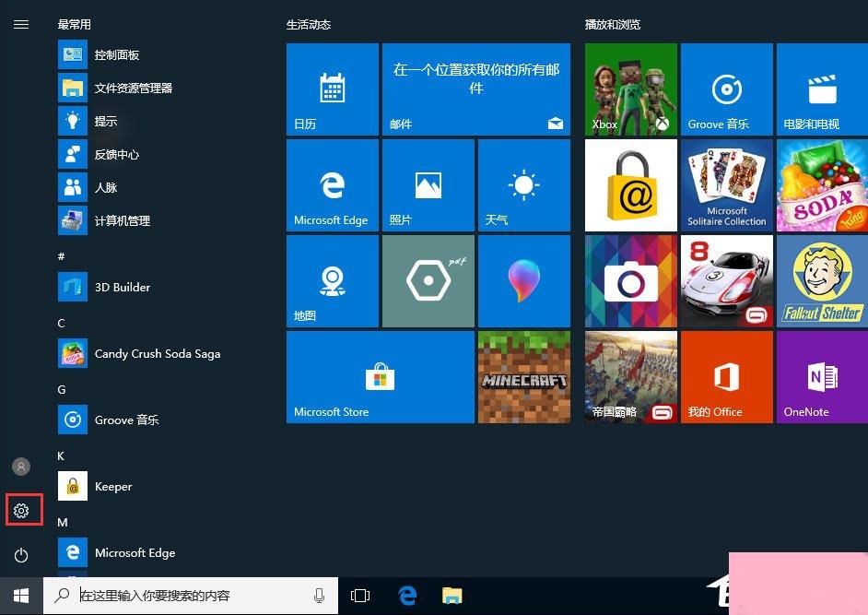Open the Settings gear icon
Screen dimensions: 868x615
pos(21,510)
